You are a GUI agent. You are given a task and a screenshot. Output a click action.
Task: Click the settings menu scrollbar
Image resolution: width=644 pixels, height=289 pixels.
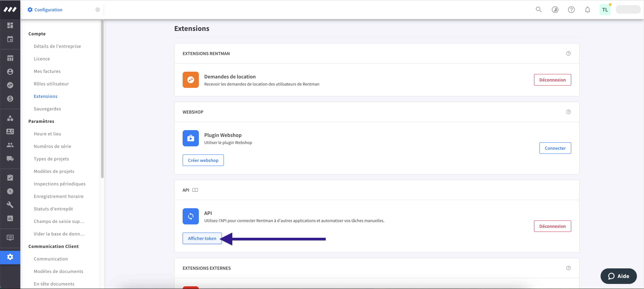tap(102, 100)
